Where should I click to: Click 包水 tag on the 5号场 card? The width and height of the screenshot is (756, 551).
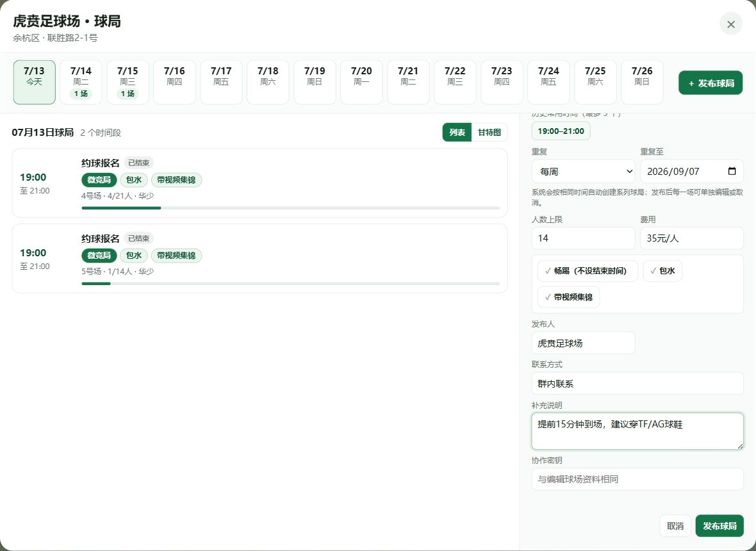click(133, 256)
